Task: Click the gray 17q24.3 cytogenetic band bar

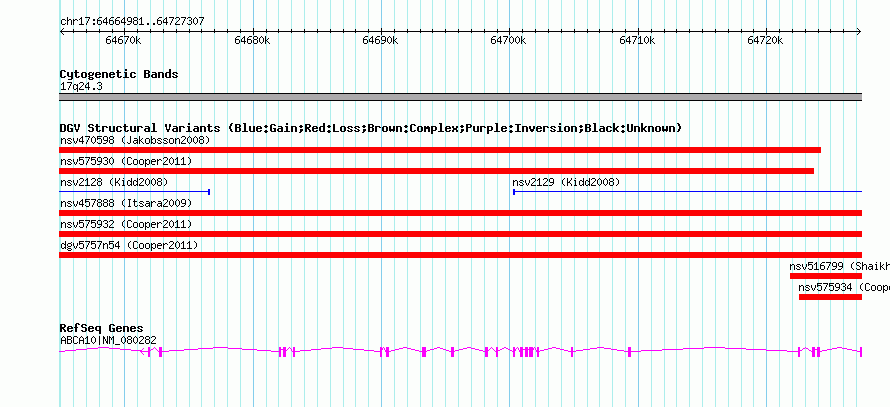Action: point(461,97)
